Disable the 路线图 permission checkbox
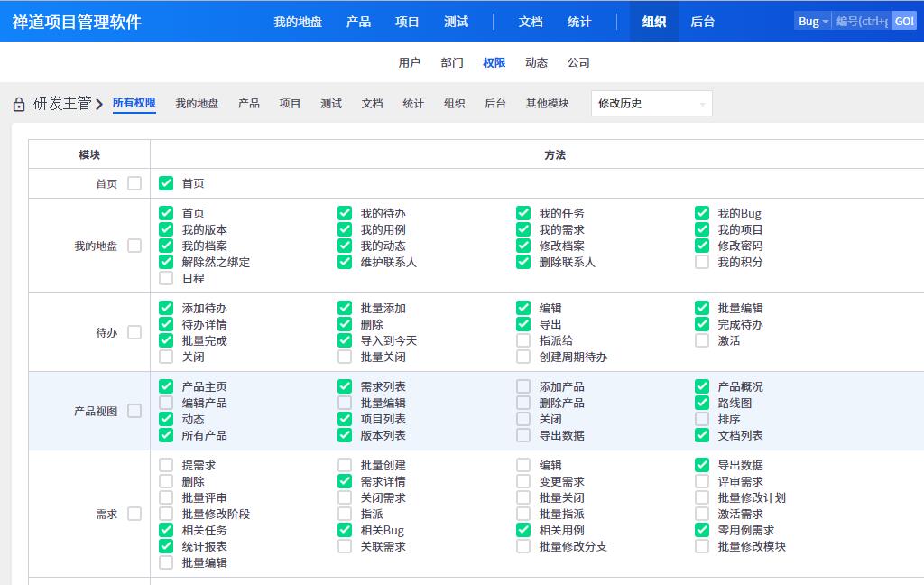924x585 pixels. point(702,403)
